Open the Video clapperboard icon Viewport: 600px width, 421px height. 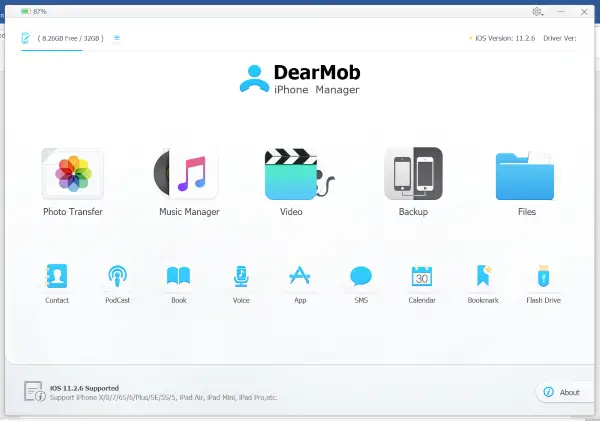[x=299, y=174]
